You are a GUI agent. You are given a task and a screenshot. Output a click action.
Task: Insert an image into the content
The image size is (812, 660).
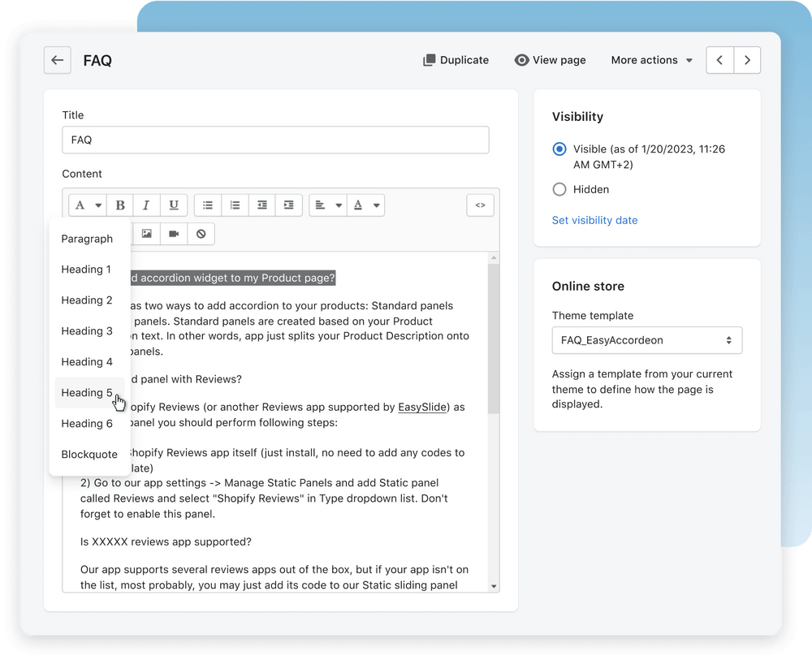point(147,235)
